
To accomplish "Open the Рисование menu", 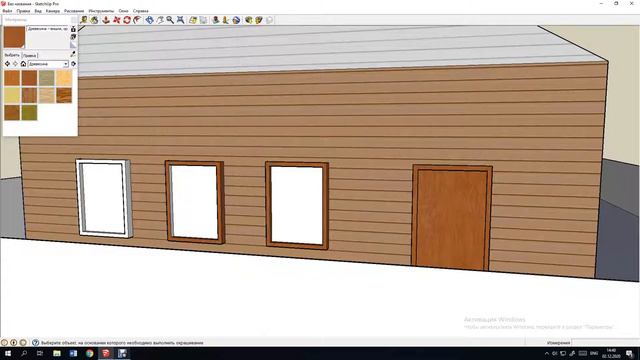I will (x=74, y=11).
